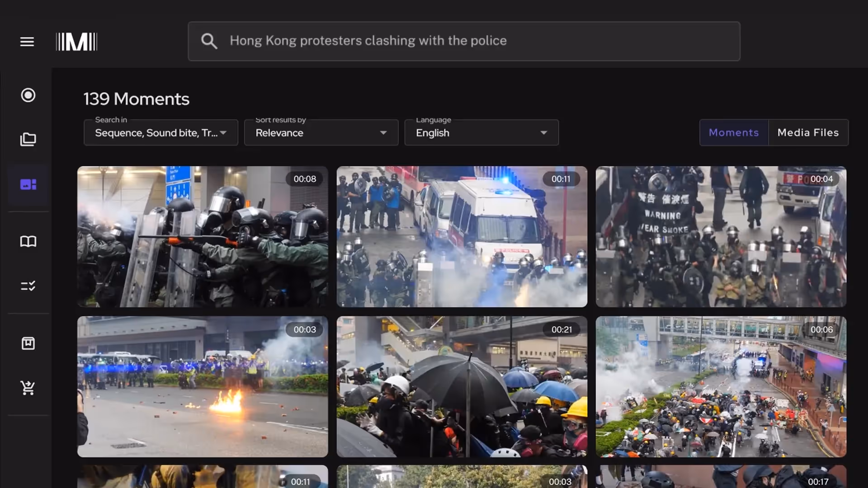Screen dimensions: 868x488
Task: Open the checklist sidebar icon
Action: tap(28, 286)
